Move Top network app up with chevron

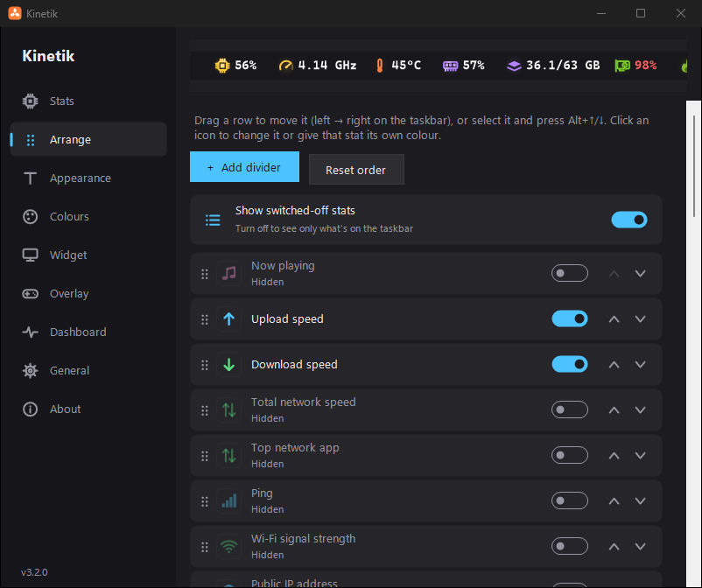[614, 456]
